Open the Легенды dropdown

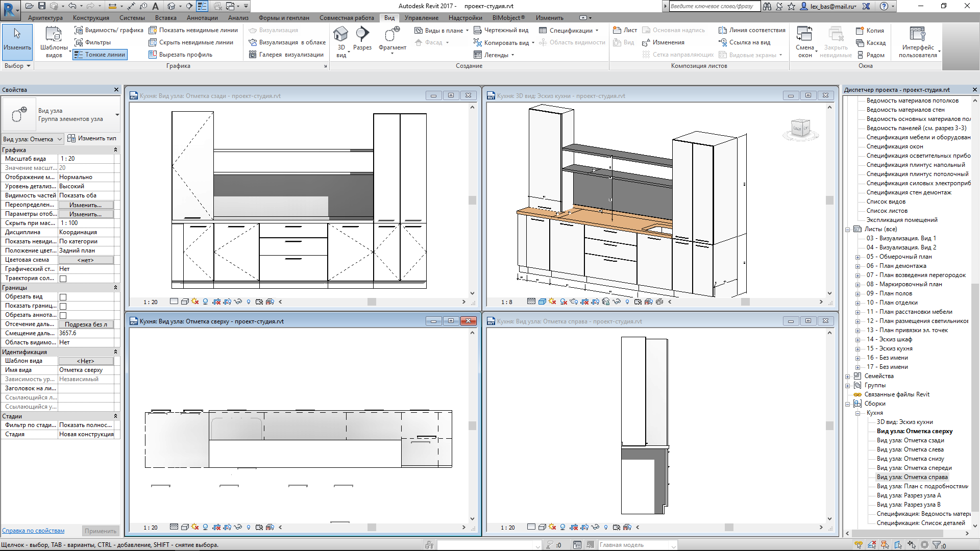494,55
